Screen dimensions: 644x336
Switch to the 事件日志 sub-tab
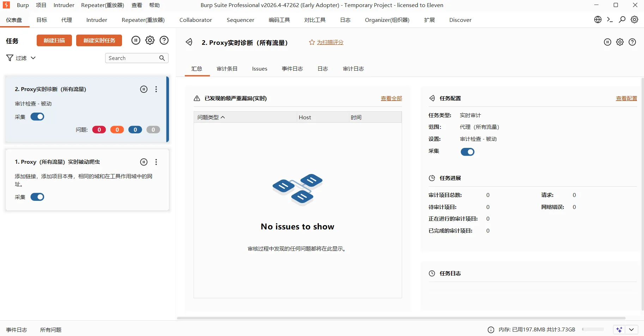pos(292,68)
